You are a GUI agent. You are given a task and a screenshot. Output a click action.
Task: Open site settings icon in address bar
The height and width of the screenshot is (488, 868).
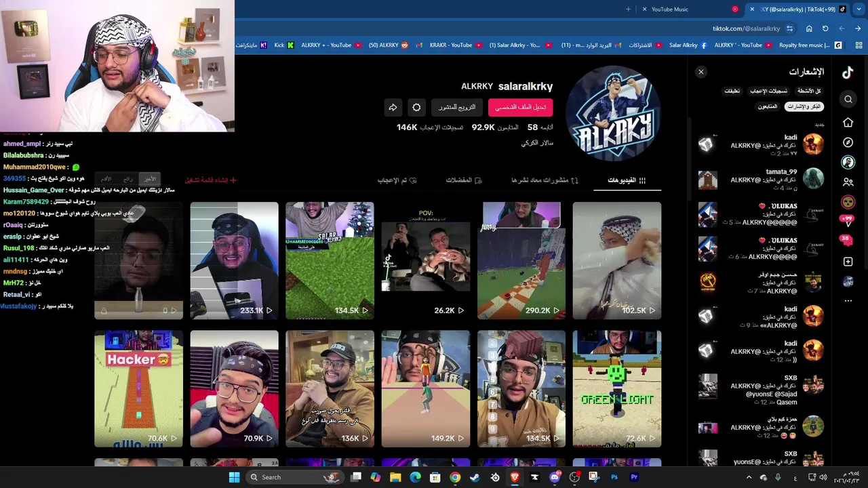[x=790, y=28]
